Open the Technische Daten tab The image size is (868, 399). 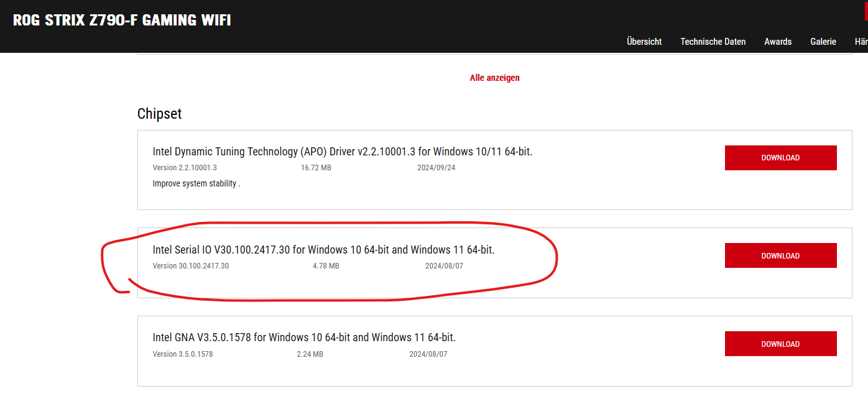713,42
